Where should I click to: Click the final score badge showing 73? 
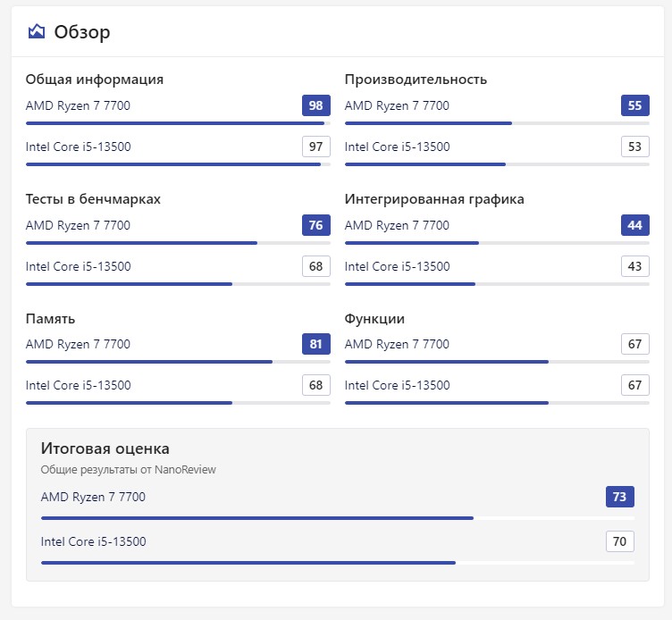point(619,497)
